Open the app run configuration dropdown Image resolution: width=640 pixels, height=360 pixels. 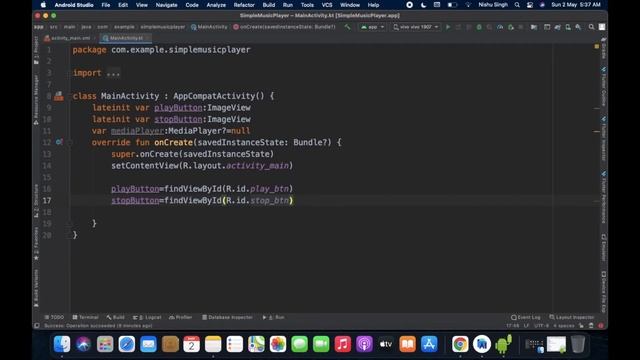coord(372,27)
